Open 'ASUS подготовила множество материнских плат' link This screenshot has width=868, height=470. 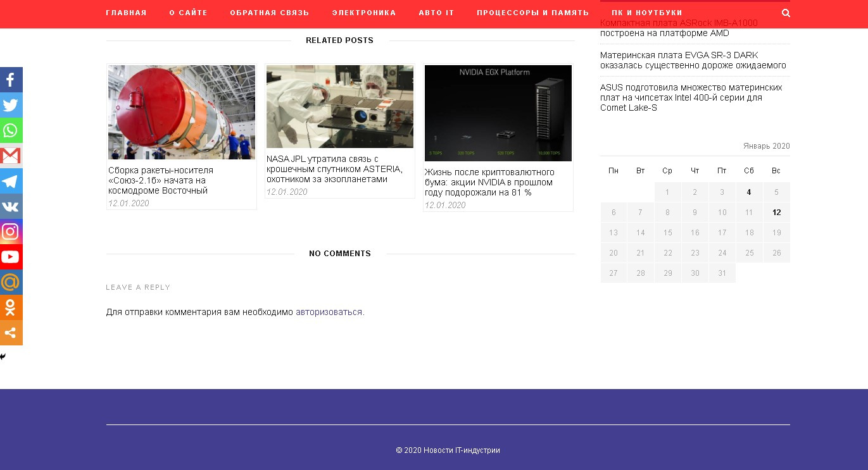point(691,97)
